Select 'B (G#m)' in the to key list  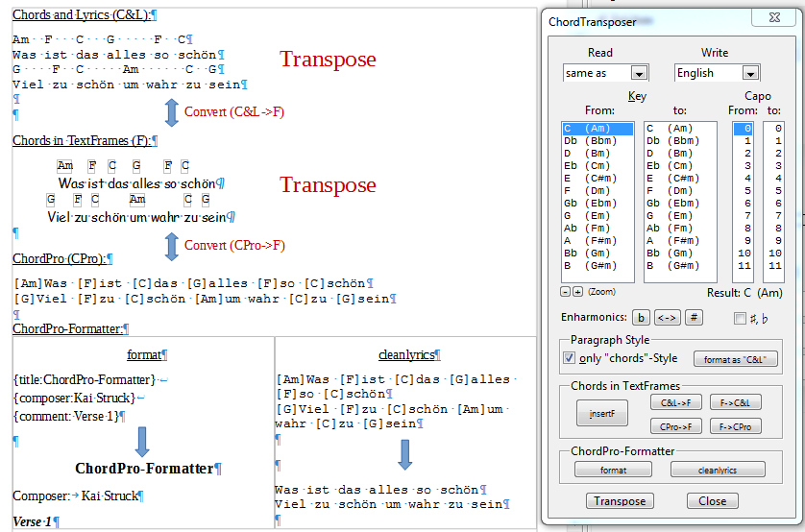[680, 266]
